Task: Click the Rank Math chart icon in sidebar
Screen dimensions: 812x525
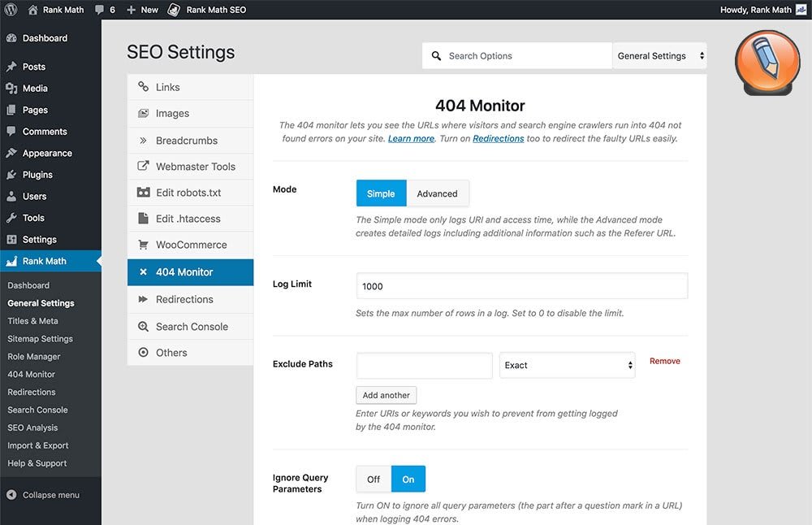Action: click(x=11, y=261)
